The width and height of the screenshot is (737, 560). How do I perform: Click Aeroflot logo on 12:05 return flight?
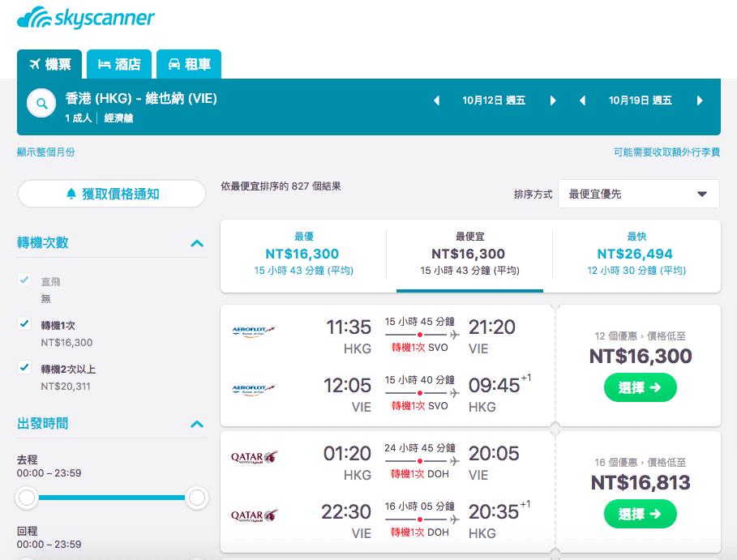(254, 390)
